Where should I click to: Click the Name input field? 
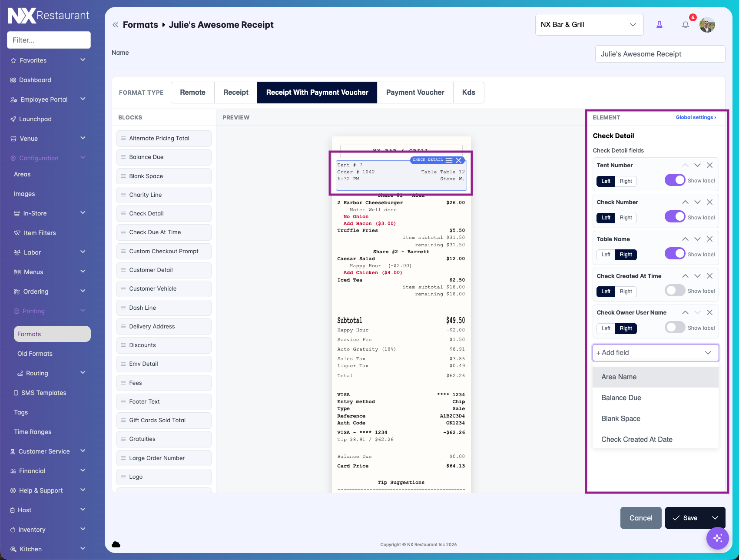[x=660, y=54]
